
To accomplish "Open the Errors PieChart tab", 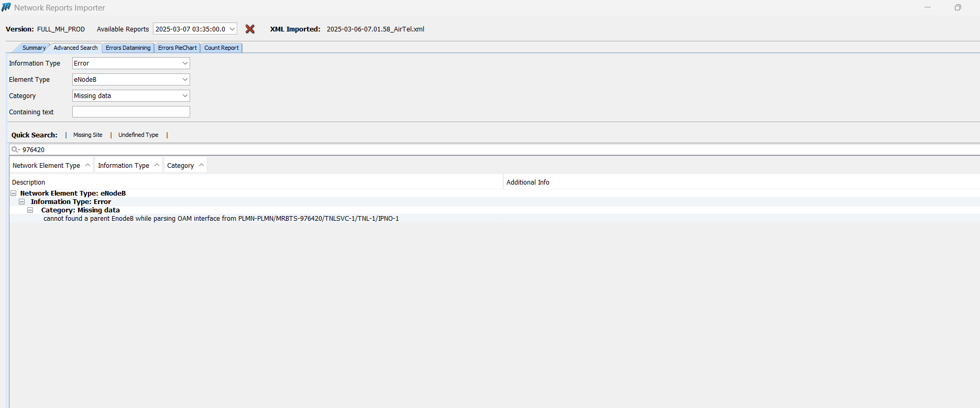I will [177, 48].
